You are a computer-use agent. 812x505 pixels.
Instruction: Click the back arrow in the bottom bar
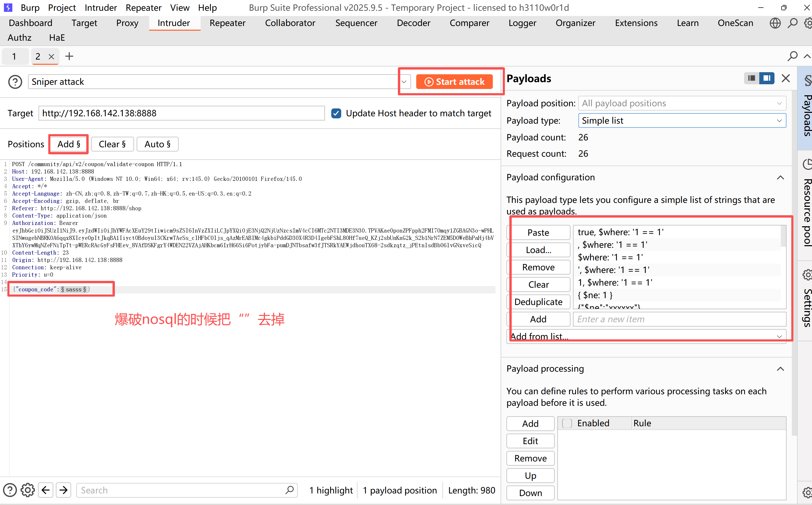pyautogui.click(x=46, y=490)
